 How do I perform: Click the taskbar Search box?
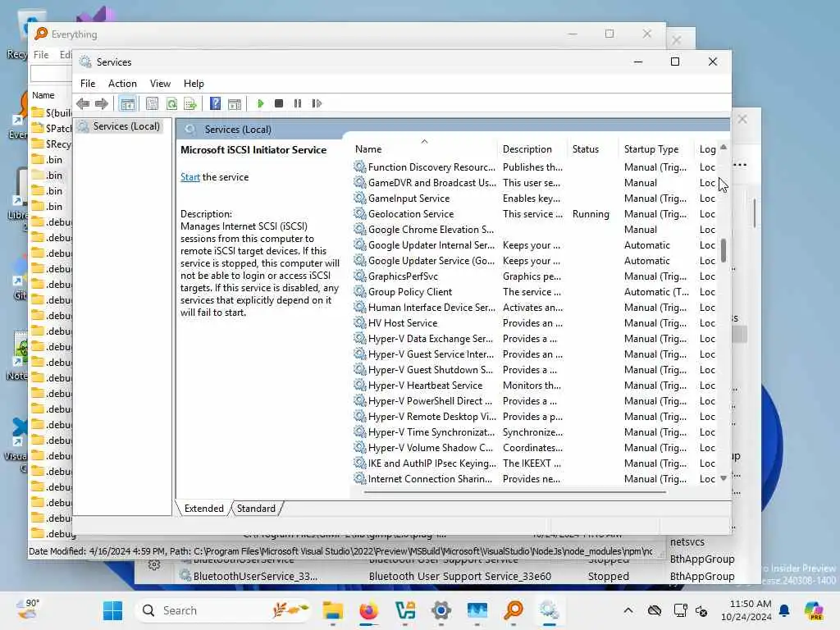(224, 610)
